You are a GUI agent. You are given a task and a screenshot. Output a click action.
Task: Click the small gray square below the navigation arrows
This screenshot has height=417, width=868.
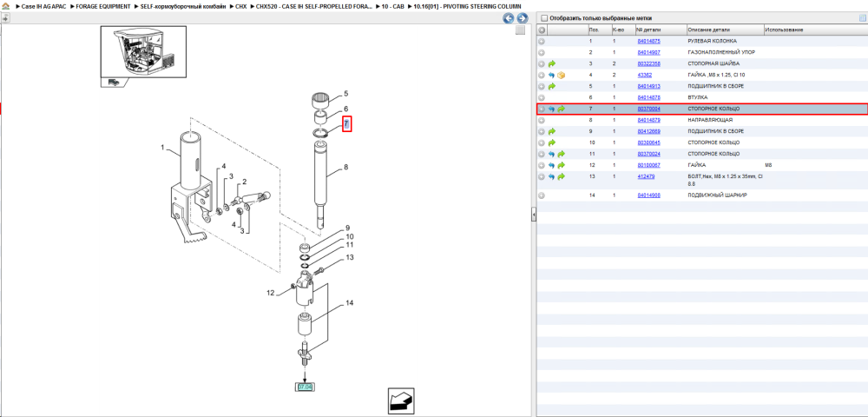click(x=520, y=30)
